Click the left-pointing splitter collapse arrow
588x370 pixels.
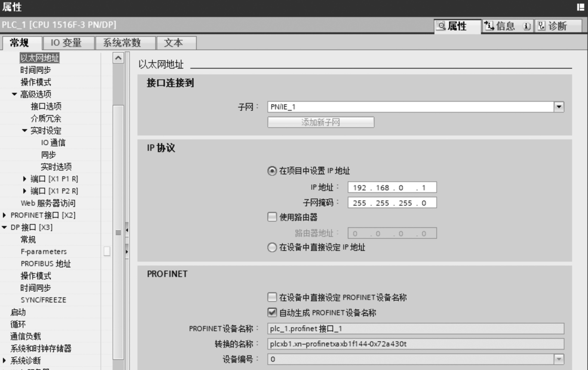click(127, 230)
